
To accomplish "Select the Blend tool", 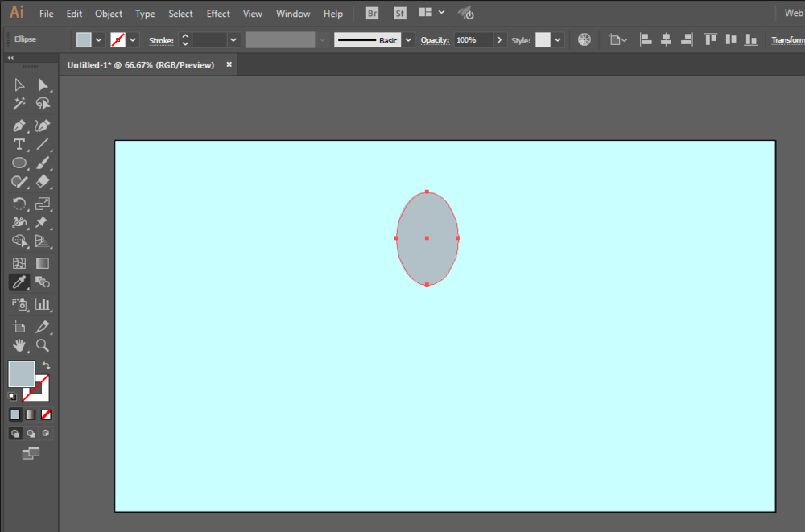I will pyautogui.click(x=43, y=282).
